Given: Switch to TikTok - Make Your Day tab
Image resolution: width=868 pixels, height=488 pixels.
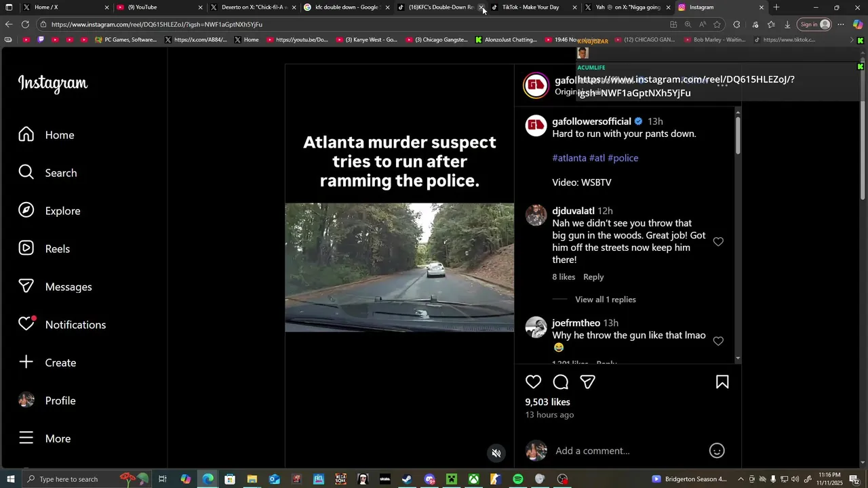Looking at the screenshot, I should point(534,7).
